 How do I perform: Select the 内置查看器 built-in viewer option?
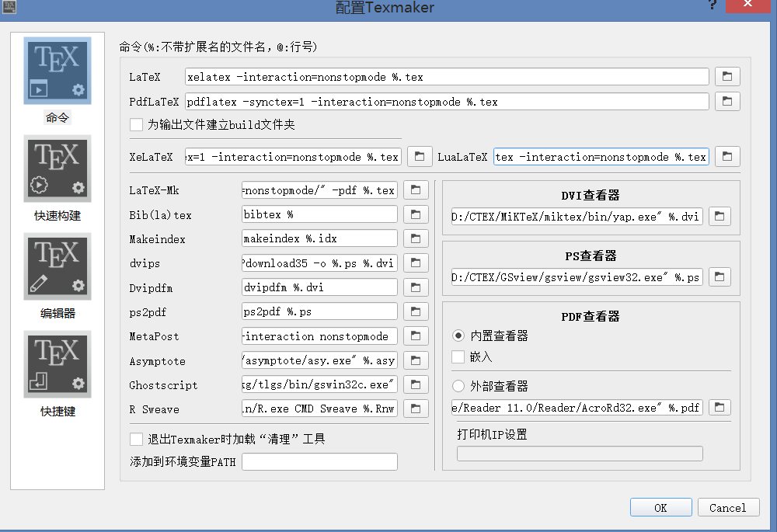(x=458, y=336)
